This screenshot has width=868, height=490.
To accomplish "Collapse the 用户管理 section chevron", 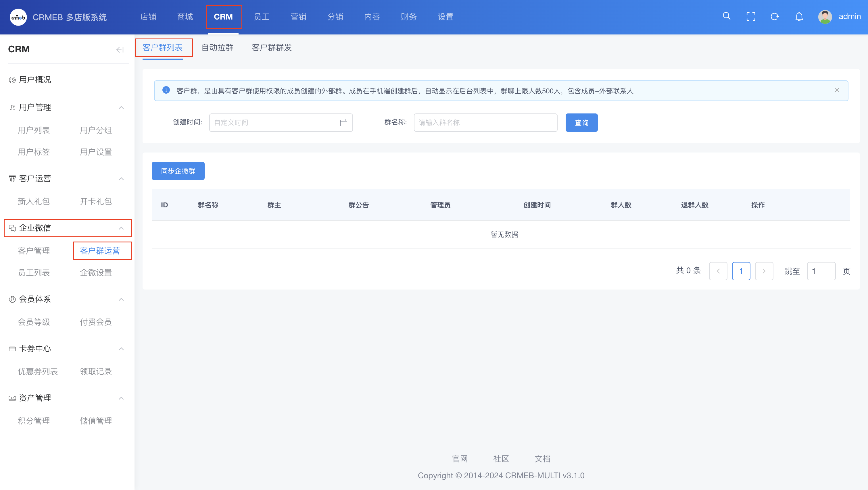I will click(x=121, y=107).
